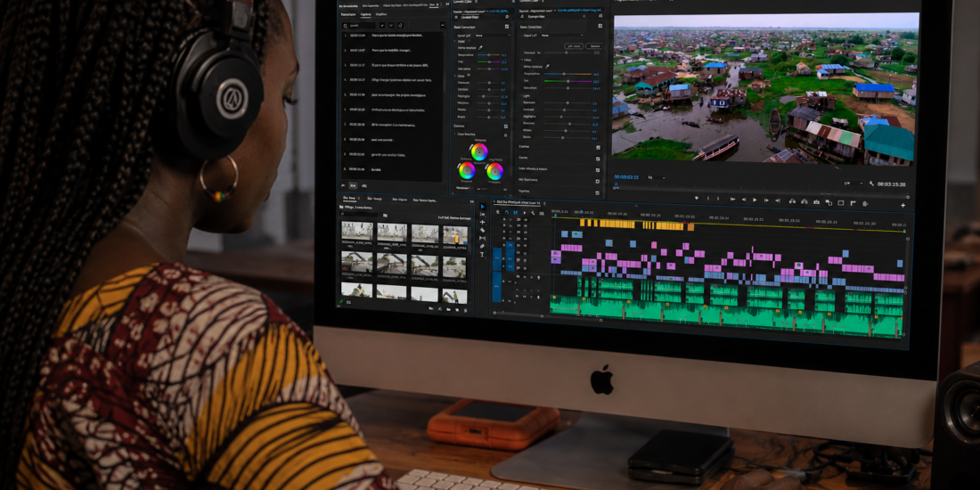Image resolution: width=980 pixels, height=490 pixels.
Task: Play the sequence in program monitor
Action: click(755, 200)
